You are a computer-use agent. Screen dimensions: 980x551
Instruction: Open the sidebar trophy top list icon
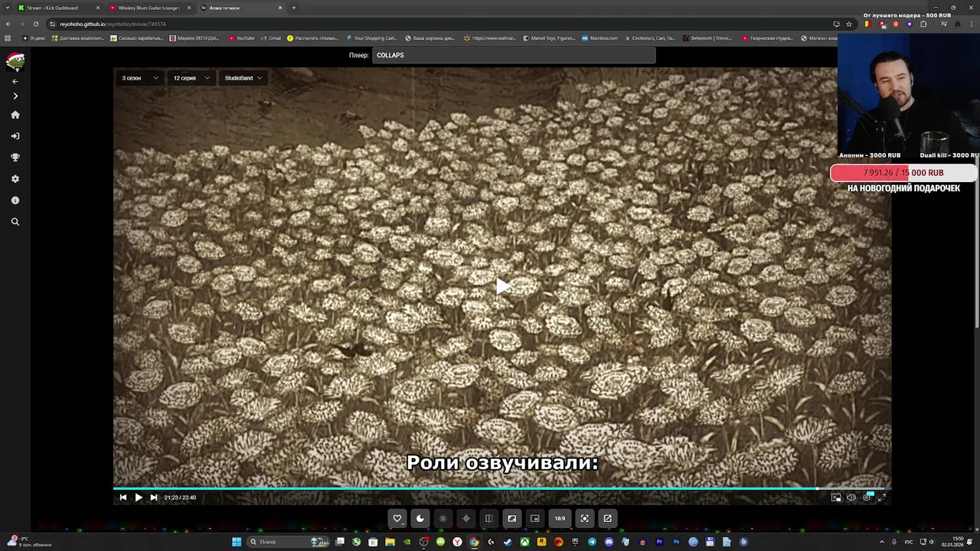pos(15,158)
